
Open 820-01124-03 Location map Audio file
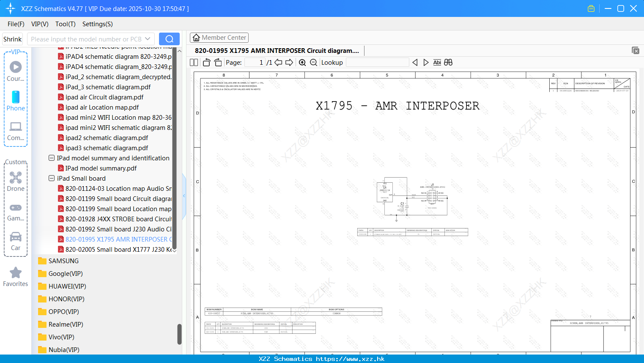[115, 188]
